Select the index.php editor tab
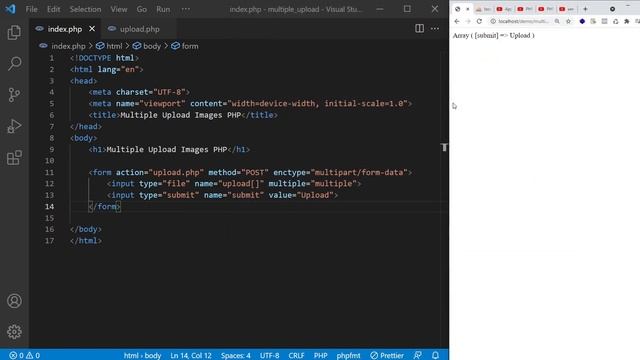This screenshot has height=360, width=640. 64,29
